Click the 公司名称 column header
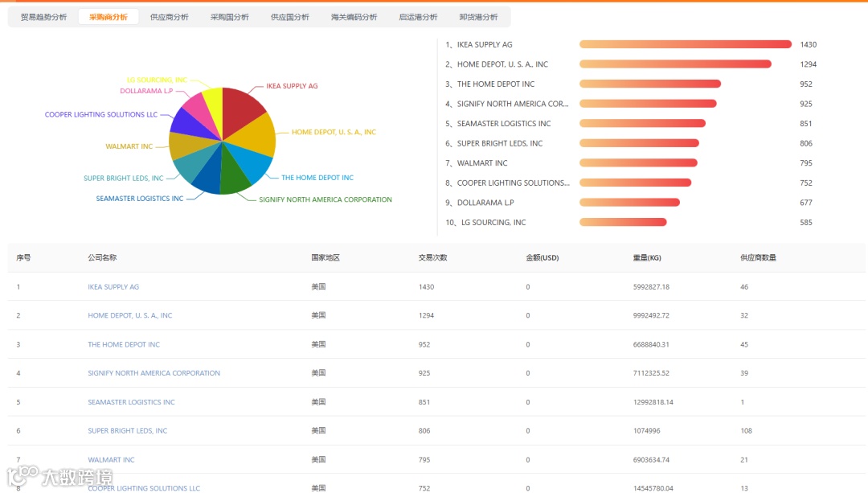This screenshot has width=868, height=493. pyautogui.click(x=102, y=257)
